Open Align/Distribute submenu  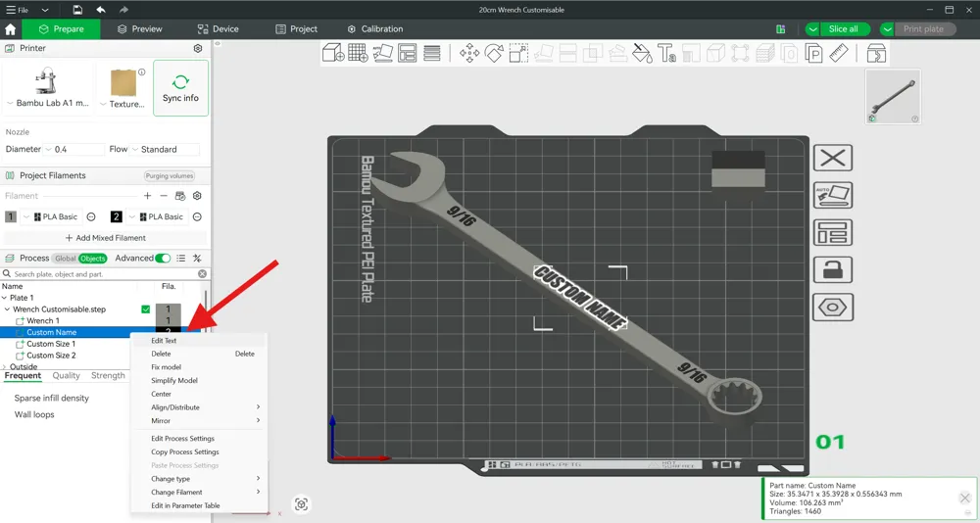coord(199,407)
